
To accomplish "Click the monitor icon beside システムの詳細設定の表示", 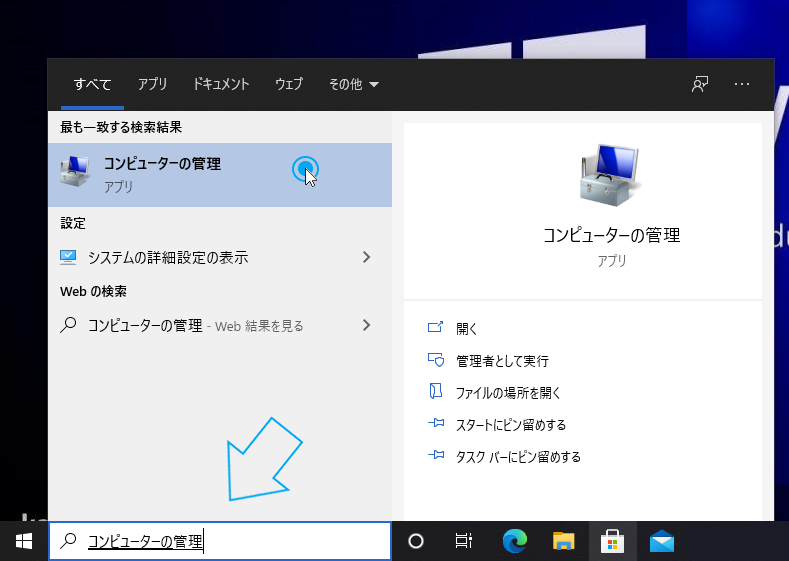I will (x=68, y=257).
